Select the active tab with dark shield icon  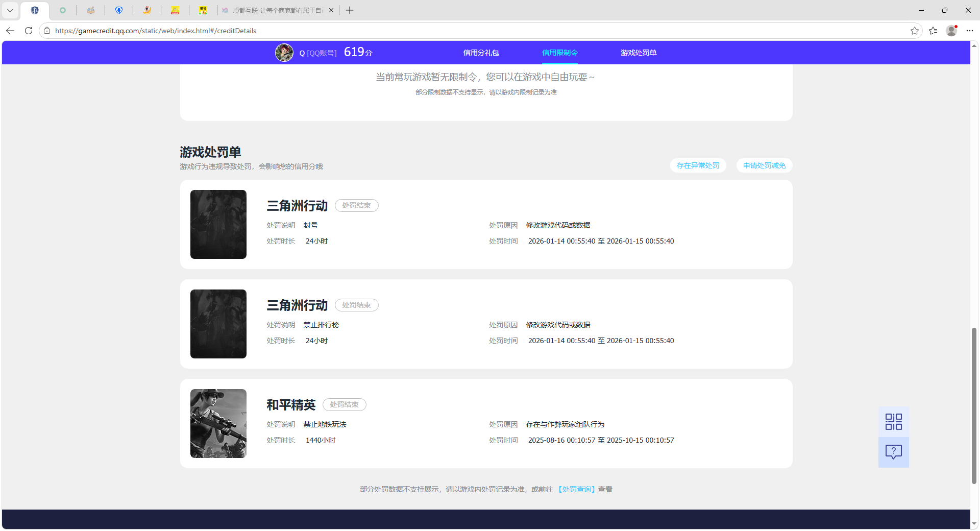(35, 10)
